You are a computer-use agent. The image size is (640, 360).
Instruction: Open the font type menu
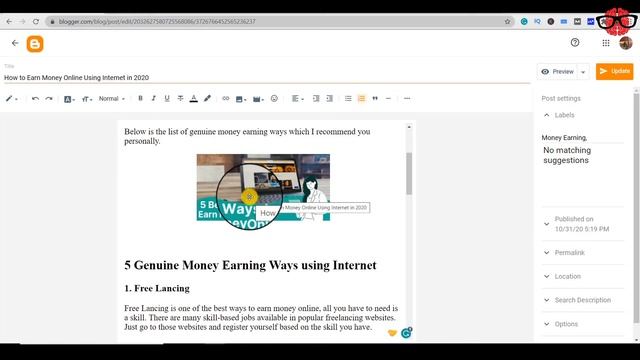point(69,98)
